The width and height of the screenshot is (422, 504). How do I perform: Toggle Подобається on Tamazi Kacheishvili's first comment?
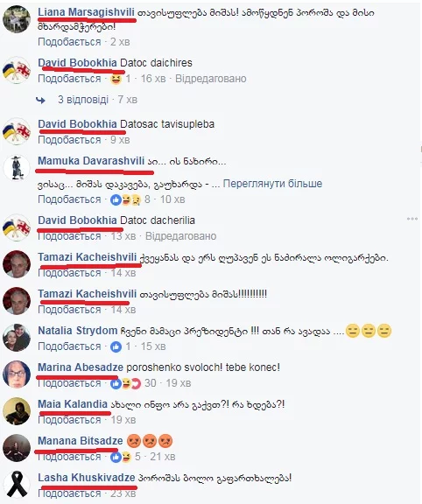coord(69,273)
